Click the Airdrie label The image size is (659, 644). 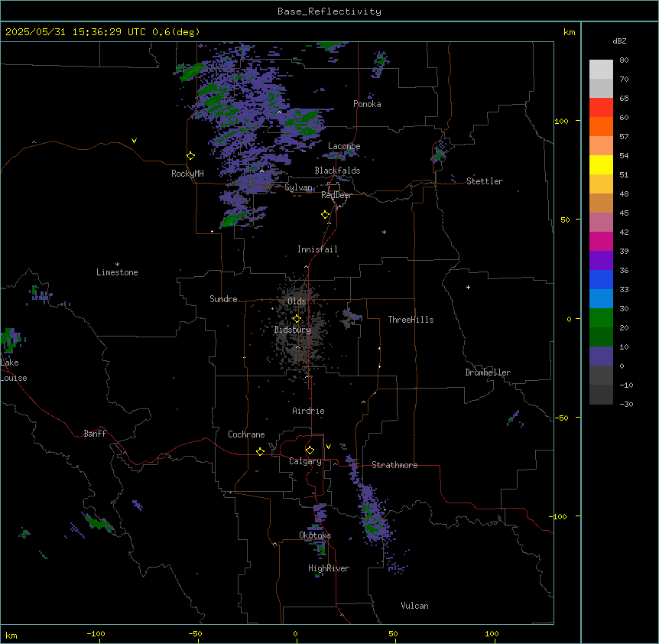308,411
